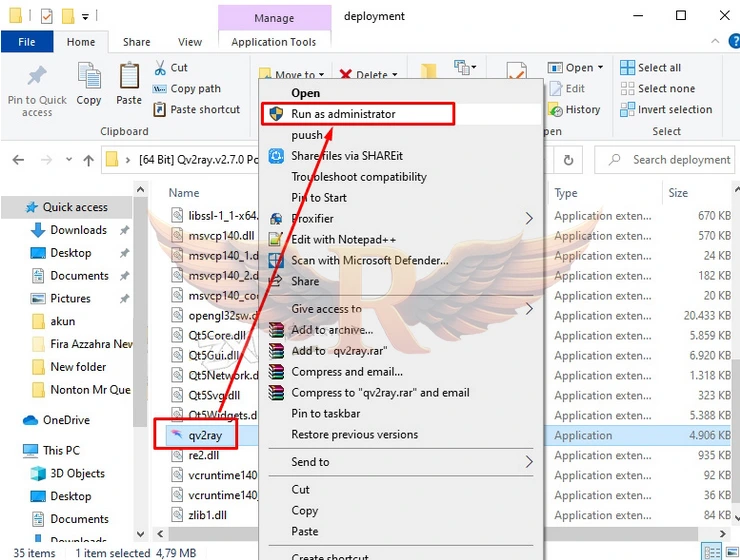Click Invert selection in the ribbon
Screen dimensions: 740x560
click(x=627, y=110)
